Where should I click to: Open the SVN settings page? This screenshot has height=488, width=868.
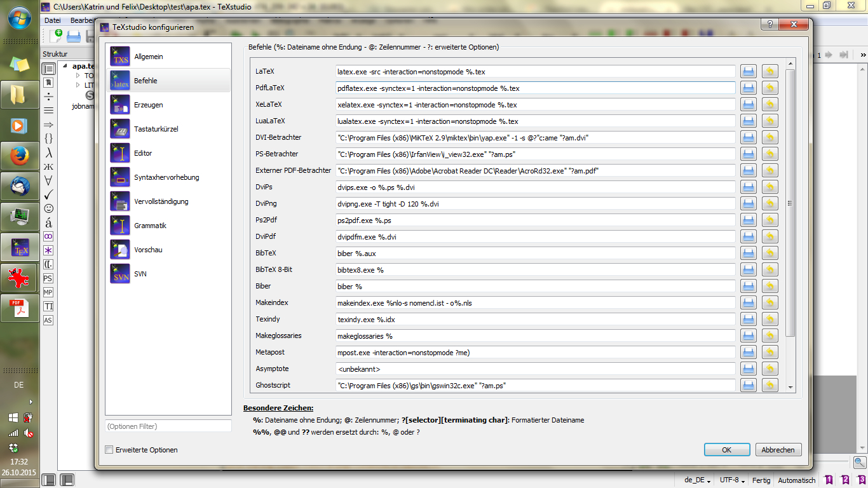(168, 274)
